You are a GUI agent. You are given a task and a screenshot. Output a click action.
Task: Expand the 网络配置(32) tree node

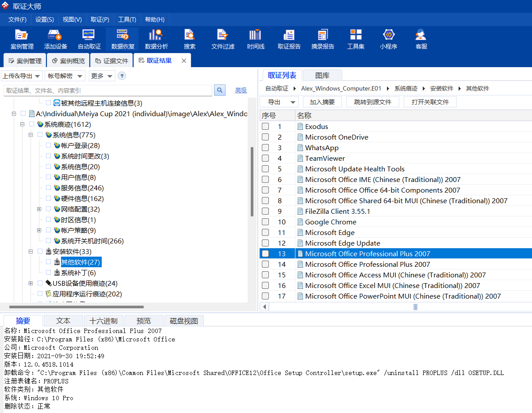39,209
